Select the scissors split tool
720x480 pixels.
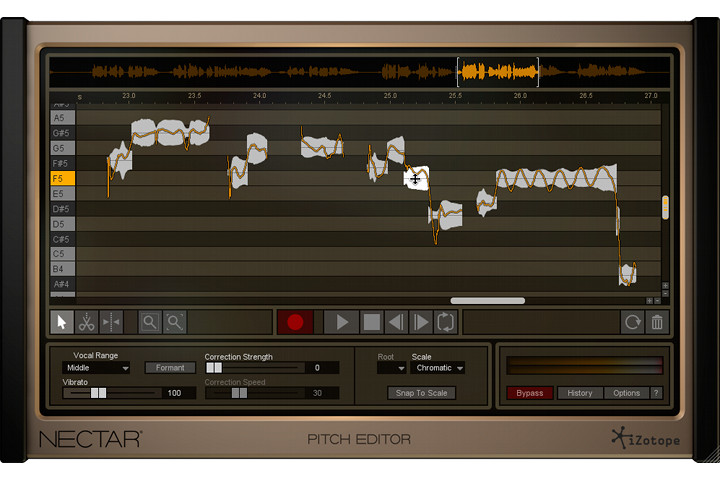pos(87,322)
